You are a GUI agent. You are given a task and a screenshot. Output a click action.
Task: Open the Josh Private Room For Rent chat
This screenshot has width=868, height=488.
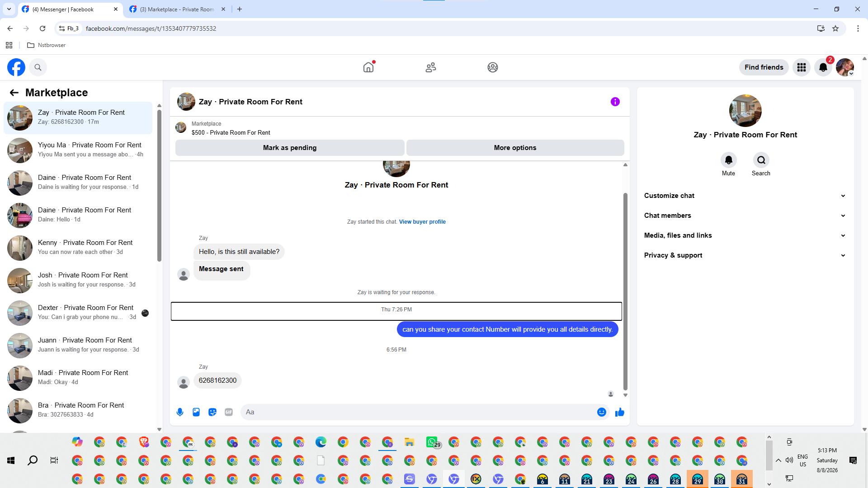click(78, 281)
